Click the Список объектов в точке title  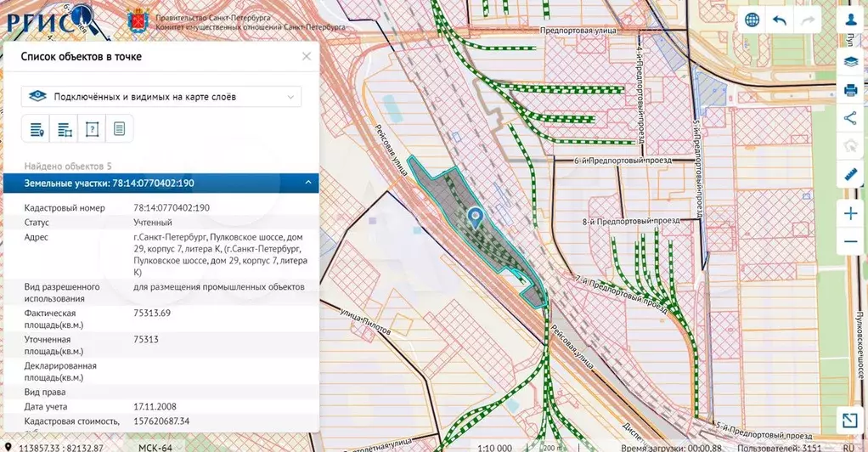(82, 56)
